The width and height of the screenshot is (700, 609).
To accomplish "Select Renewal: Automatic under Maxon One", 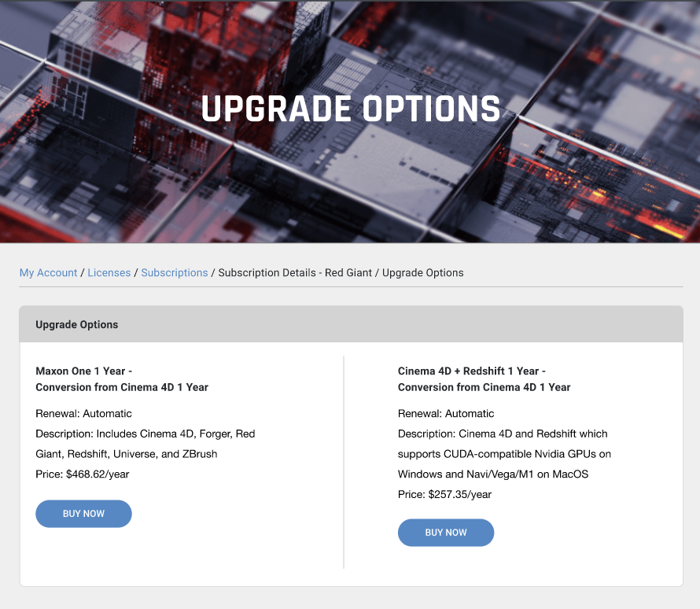I will (83, 413).
